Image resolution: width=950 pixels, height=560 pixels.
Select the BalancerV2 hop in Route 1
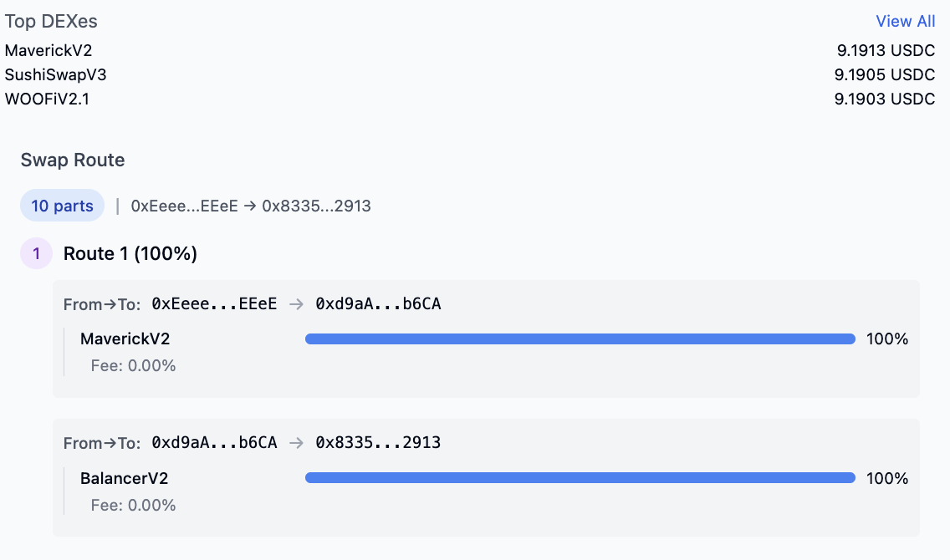(x=125, y=478)
